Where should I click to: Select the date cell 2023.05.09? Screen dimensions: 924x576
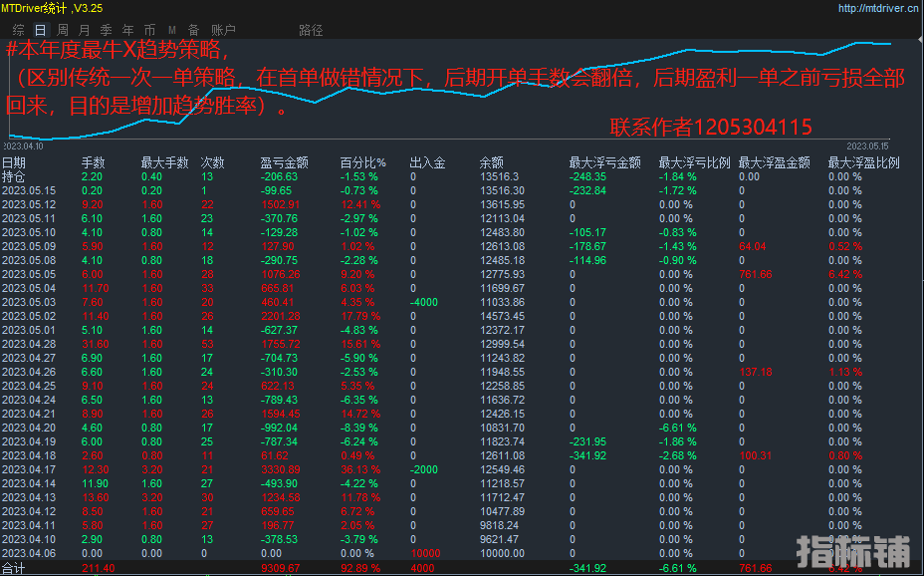[x=29, y=247]
